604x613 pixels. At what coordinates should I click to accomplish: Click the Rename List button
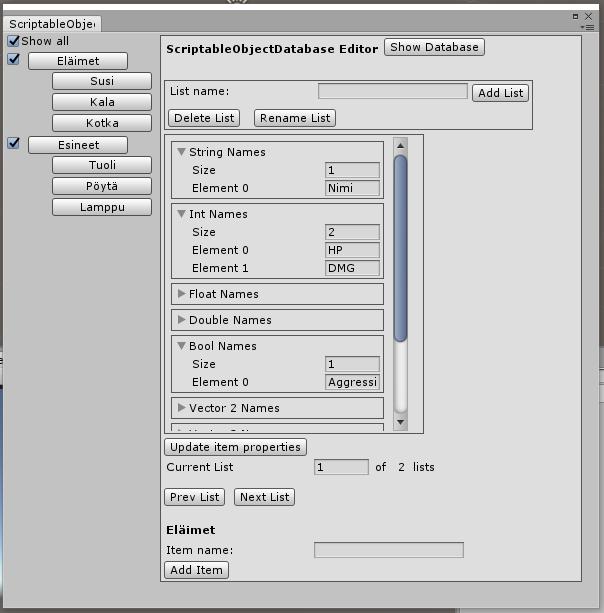point(295,118)
